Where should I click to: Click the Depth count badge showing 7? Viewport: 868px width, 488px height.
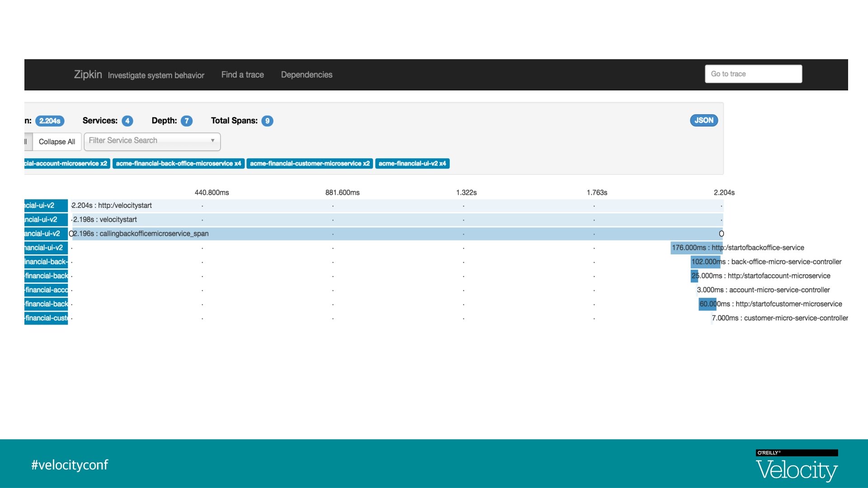point(186,121)
